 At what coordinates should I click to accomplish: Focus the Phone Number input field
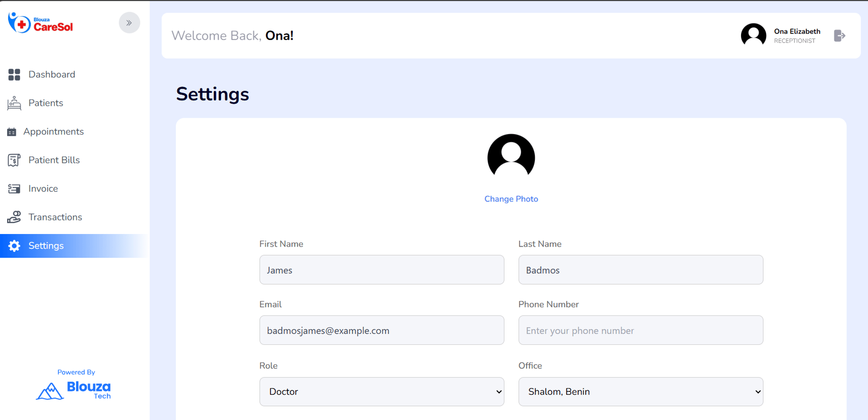641,330
